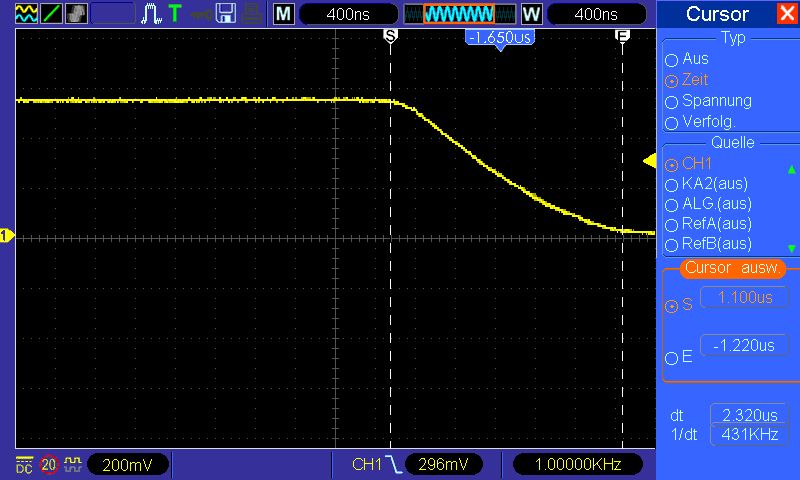Click the Quelle group label
Screen dimensions: 800x480
(733, 142)
